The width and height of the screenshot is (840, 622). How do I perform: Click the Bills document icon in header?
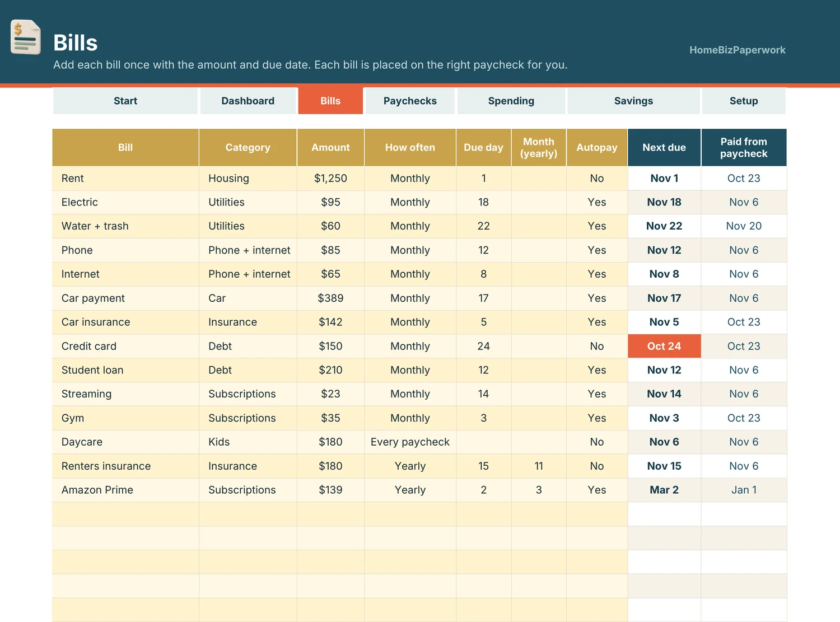[26, 38]
